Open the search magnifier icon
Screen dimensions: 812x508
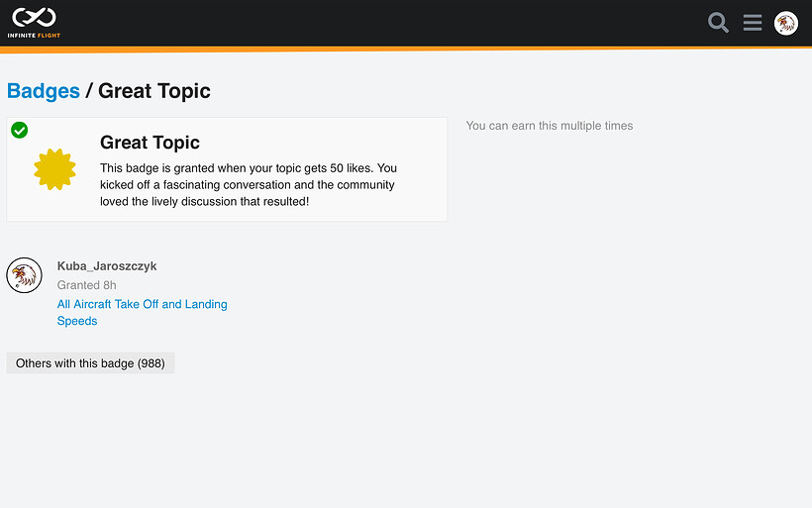tap(718, 23)
